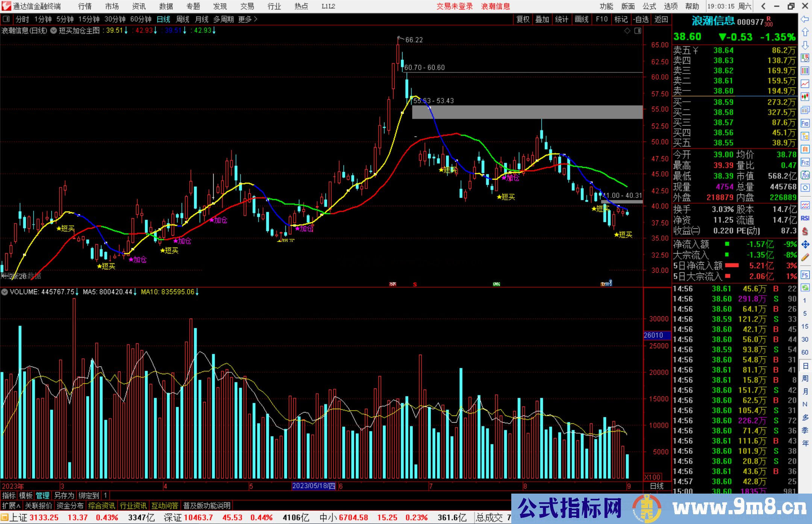Screen dimensions: 812x524
Task: Click the blue four-way move icon
Action: coord(805,245)
